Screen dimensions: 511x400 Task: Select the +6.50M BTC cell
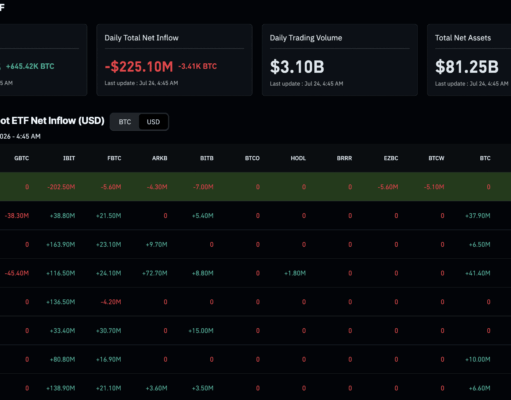[x=480, y=245]
